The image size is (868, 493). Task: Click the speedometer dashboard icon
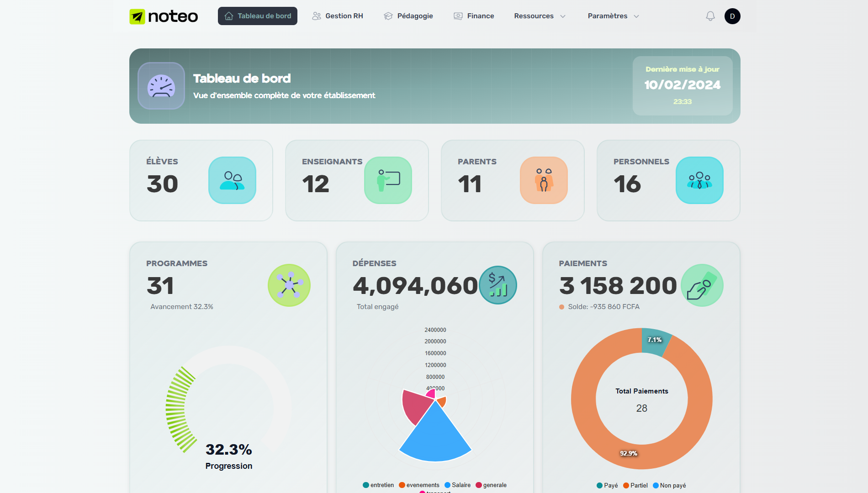coord(161,86)
